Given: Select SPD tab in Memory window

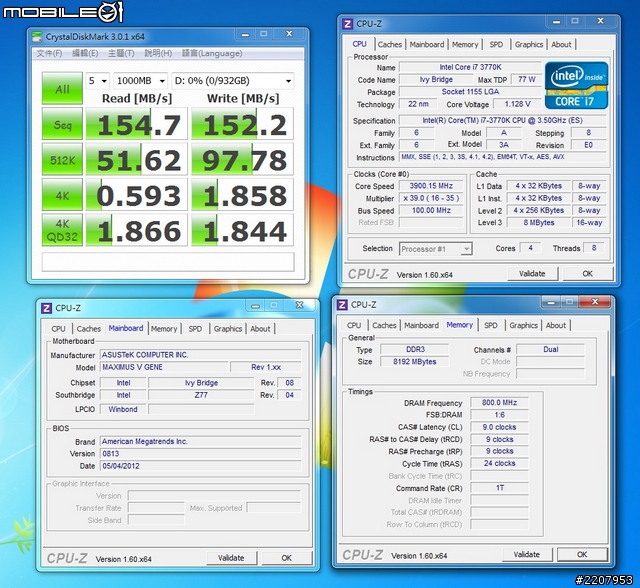Looking at the screenshot, I should (x=491, y=325).
